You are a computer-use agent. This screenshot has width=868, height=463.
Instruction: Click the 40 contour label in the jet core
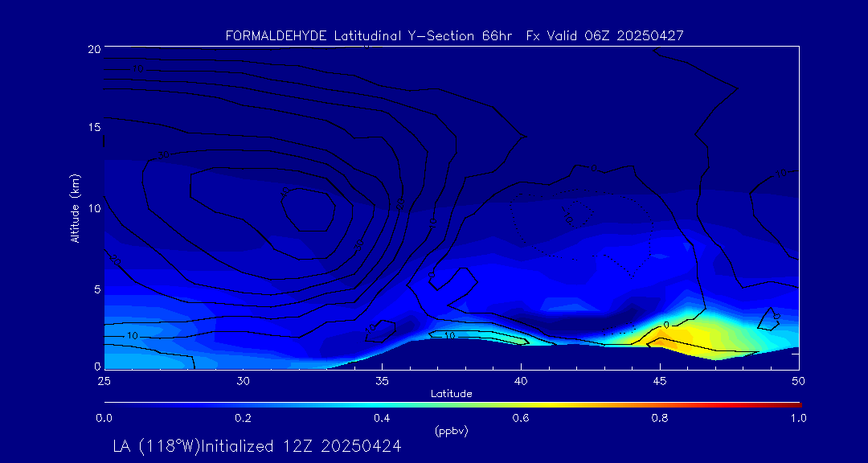pos(285,191)
